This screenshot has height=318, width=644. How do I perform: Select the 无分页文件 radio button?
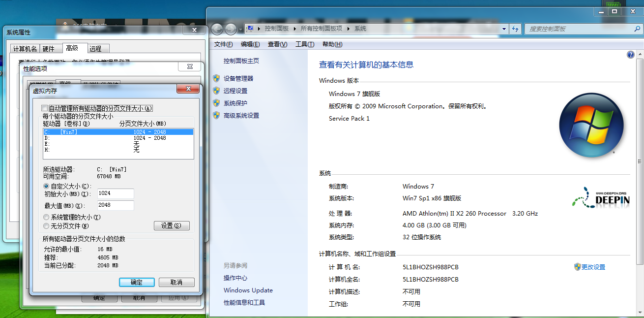tap(46, 226)
